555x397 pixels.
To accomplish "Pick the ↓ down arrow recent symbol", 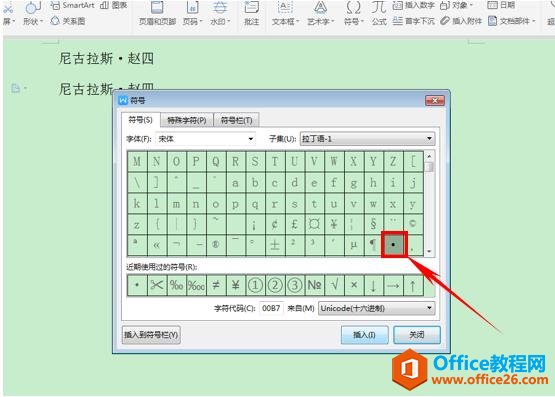I will coord(373,284).
